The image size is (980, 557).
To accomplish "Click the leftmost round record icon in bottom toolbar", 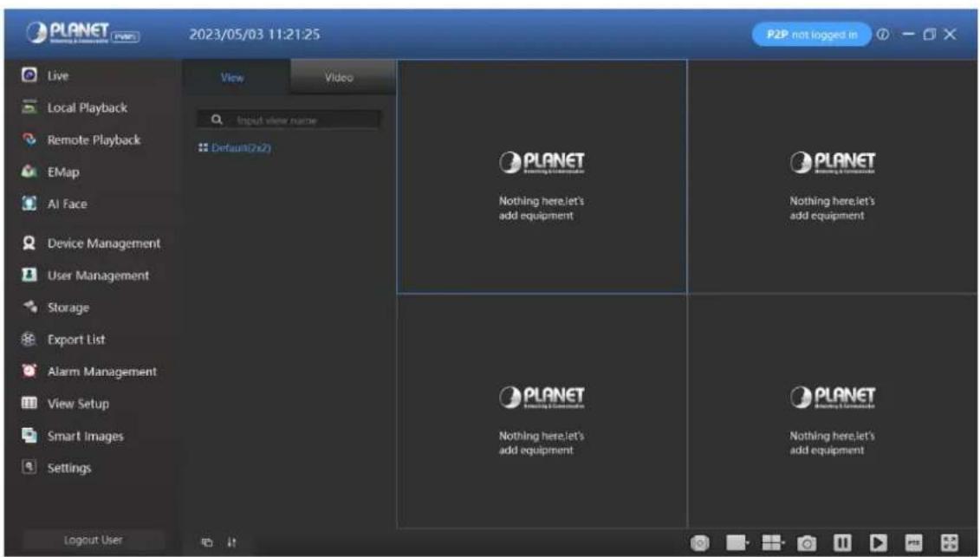I will coord(700,542).
